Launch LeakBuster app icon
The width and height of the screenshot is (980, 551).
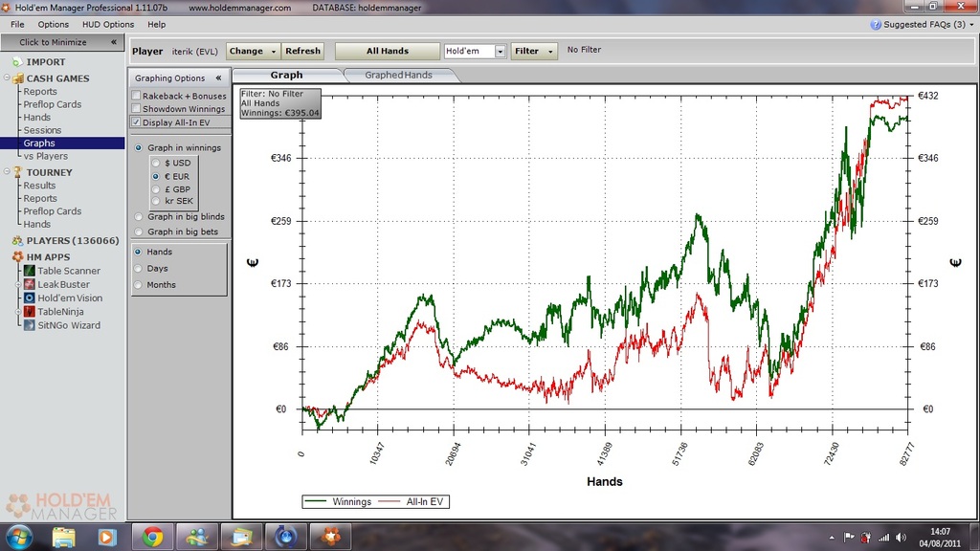click(30, 284)
